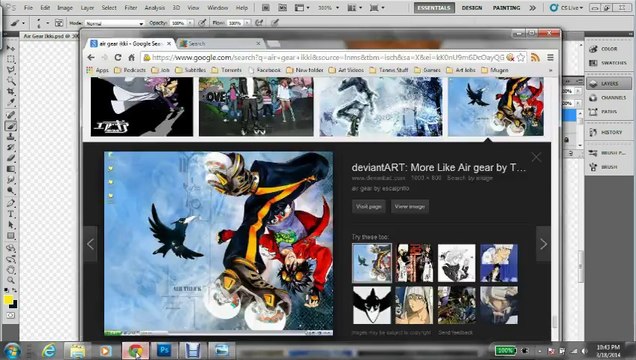Switch foreground and background colors

point(15,291)
